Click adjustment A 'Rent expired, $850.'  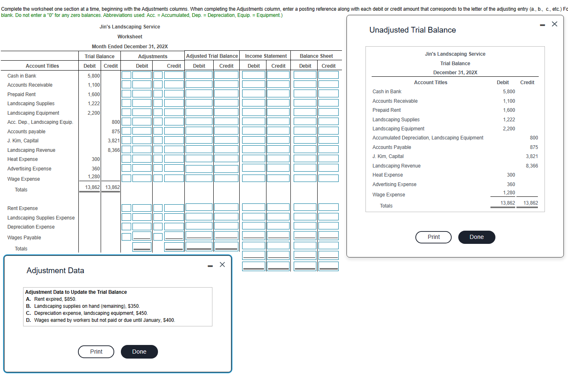click(x=55, y=299)
